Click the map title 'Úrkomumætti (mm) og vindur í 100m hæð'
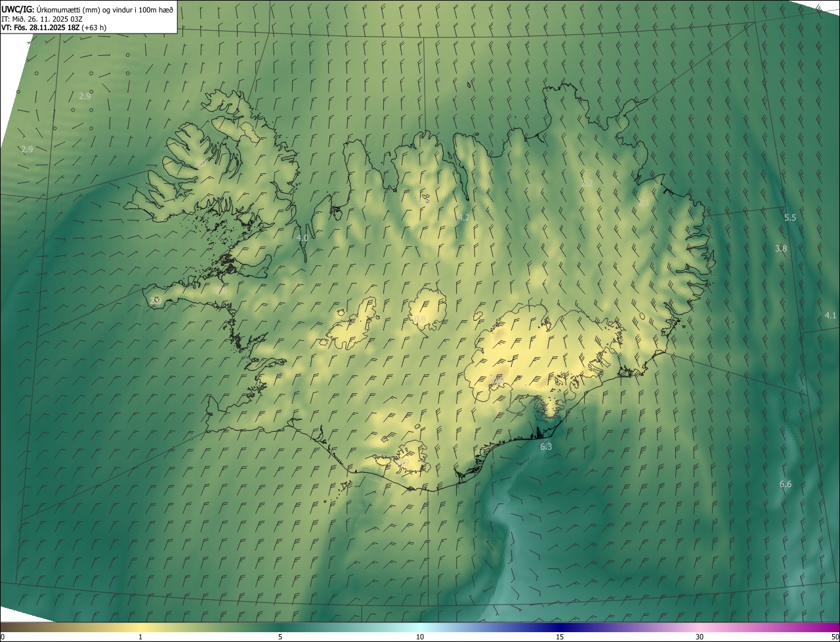 (105, 9)
